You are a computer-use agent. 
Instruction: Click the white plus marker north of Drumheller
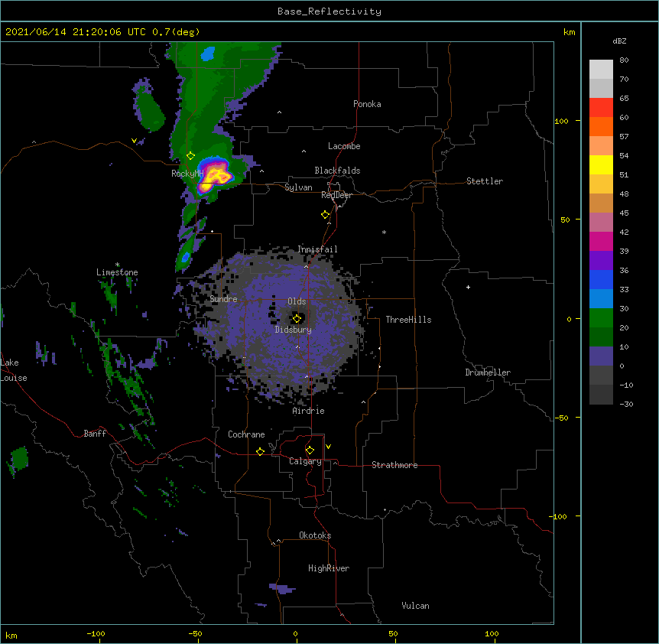468,287
